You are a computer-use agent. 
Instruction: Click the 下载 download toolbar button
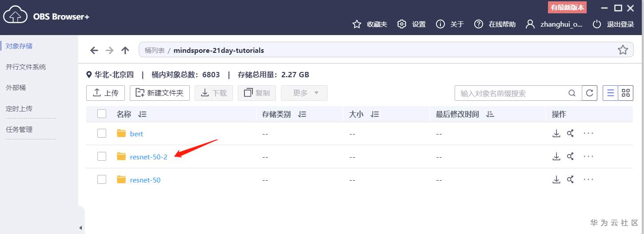(214, 93)
